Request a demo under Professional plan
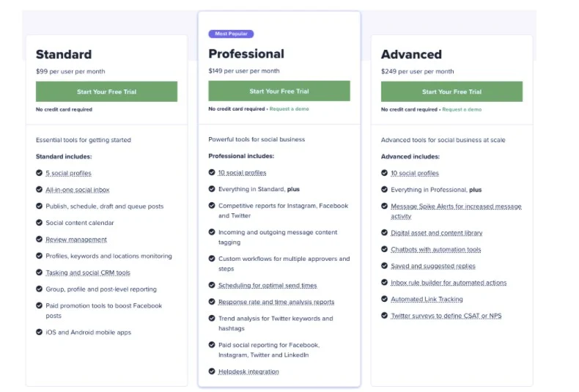Screen dimensions: 579x392 (289, 109)
